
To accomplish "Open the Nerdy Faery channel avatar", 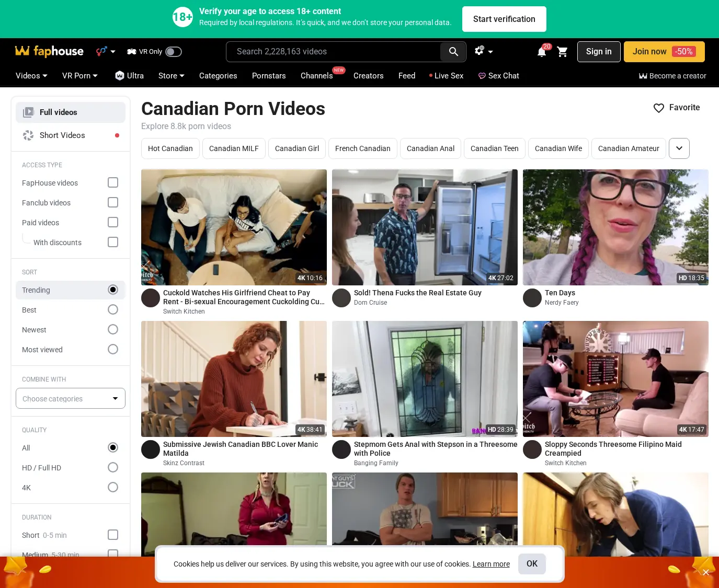I will point(532,298).
